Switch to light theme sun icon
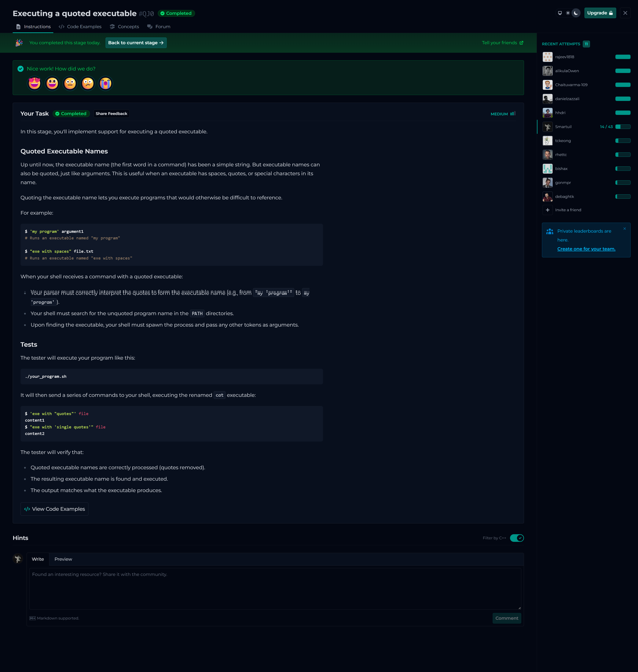Image resolution: width=638 pixels, height=672 pixels. coord(568,13)
